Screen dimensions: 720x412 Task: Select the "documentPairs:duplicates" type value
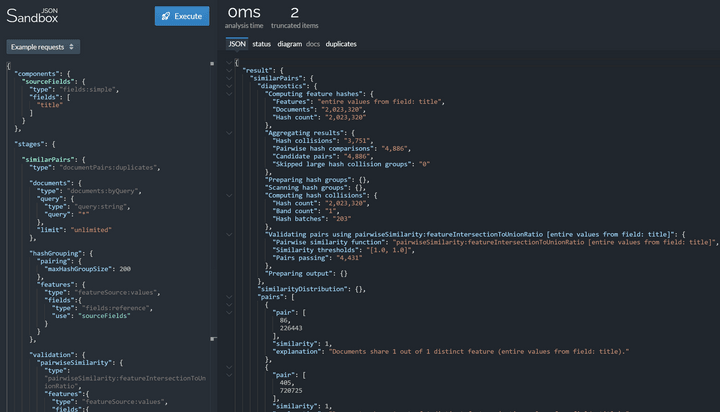coord(108,168)
